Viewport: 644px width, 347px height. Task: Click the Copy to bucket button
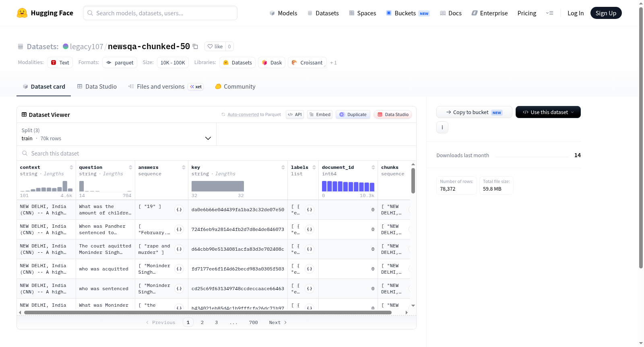coord(474,112)
